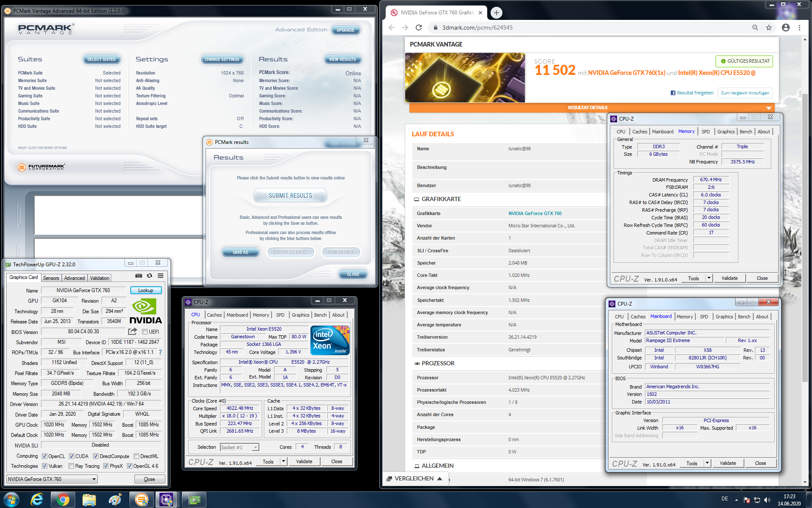Click the PCMark Vantage result thumbnail image
Viewport: 812px width, 508px height.
(x=465, y=77)
